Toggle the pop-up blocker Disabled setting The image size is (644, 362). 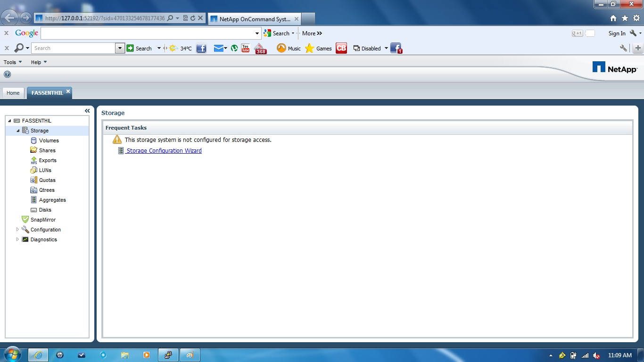click(371, 48)
